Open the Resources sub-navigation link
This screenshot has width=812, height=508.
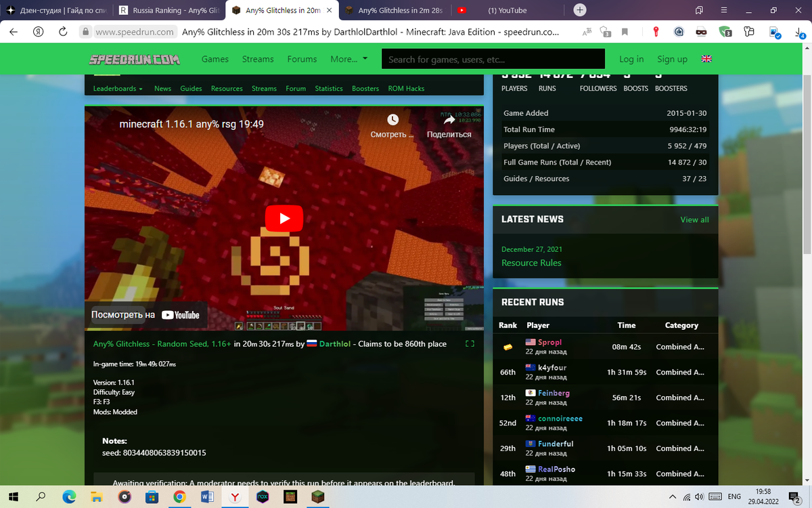click(227, 88)
